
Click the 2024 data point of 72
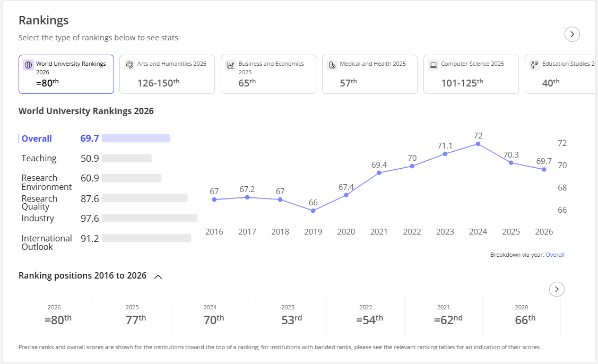point(478,144)
